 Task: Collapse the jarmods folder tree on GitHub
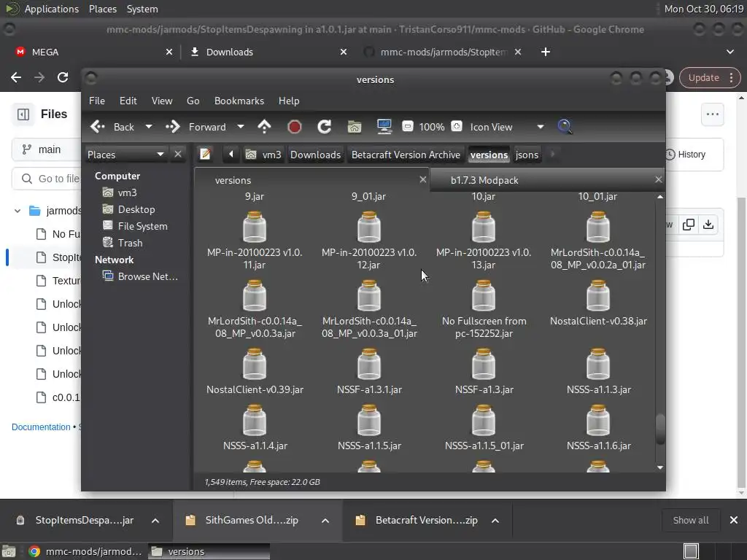coord(18,211)
